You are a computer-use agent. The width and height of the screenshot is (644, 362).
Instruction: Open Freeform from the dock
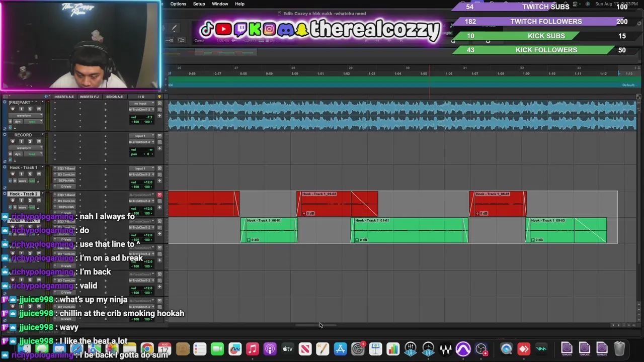235,348
